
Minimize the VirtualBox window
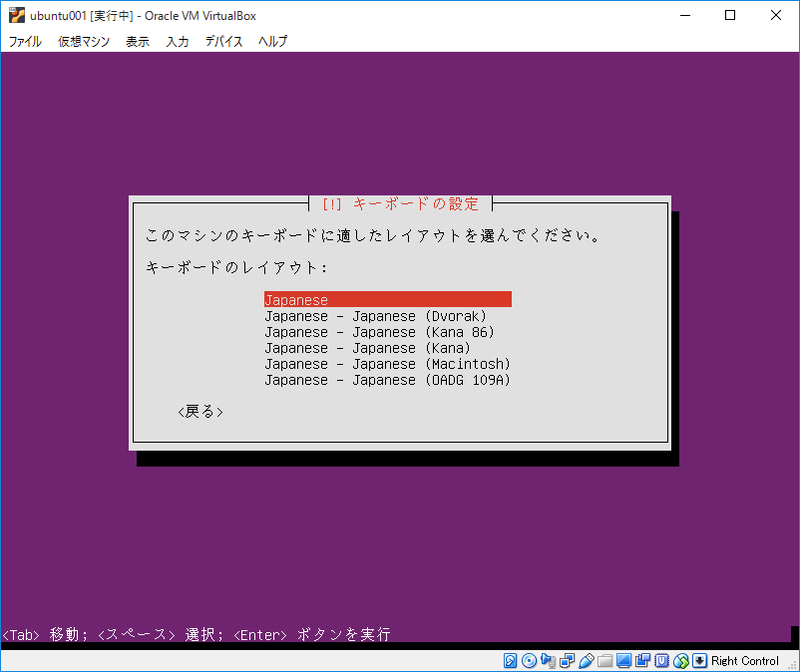(685, 15)
